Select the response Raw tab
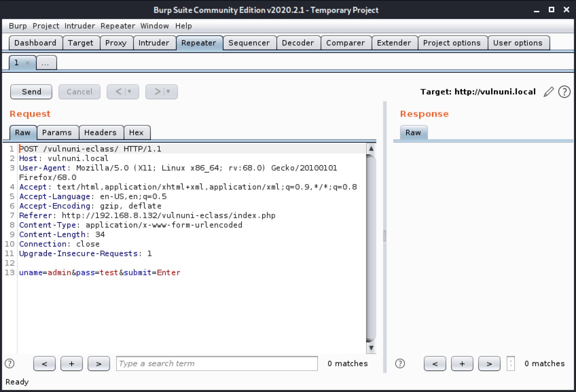This screenshot has height=392, width=576. click(413, 132)
